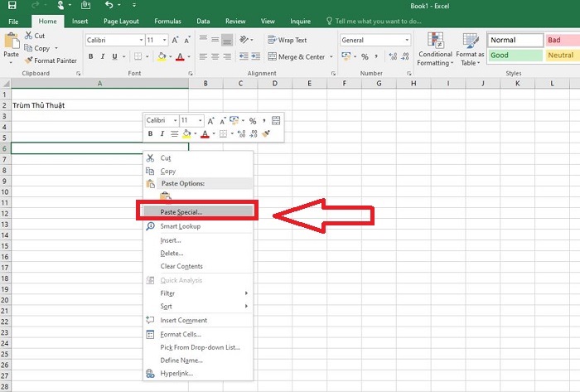
Task: Click Comma Style in the Number group
Action: point(376,56)
